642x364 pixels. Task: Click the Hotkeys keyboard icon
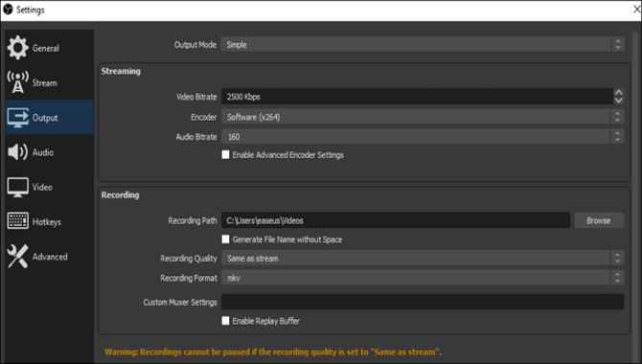click(17, 220)
